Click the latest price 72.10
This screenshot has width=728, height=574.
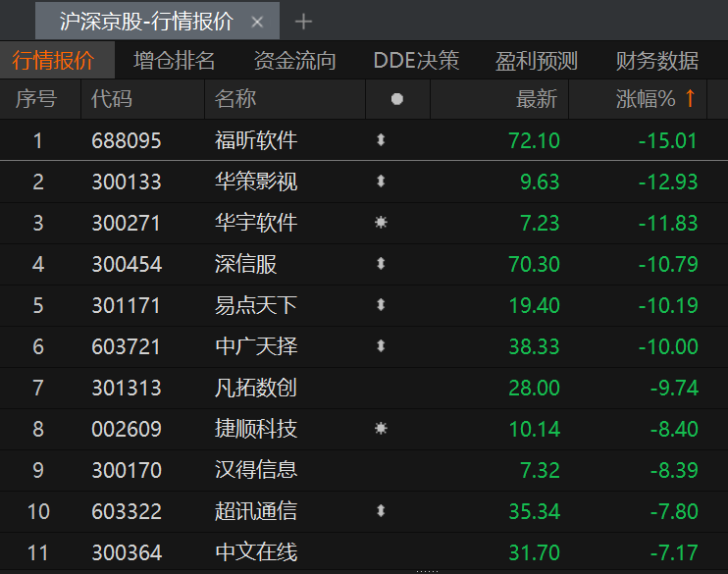click(534, 140)
